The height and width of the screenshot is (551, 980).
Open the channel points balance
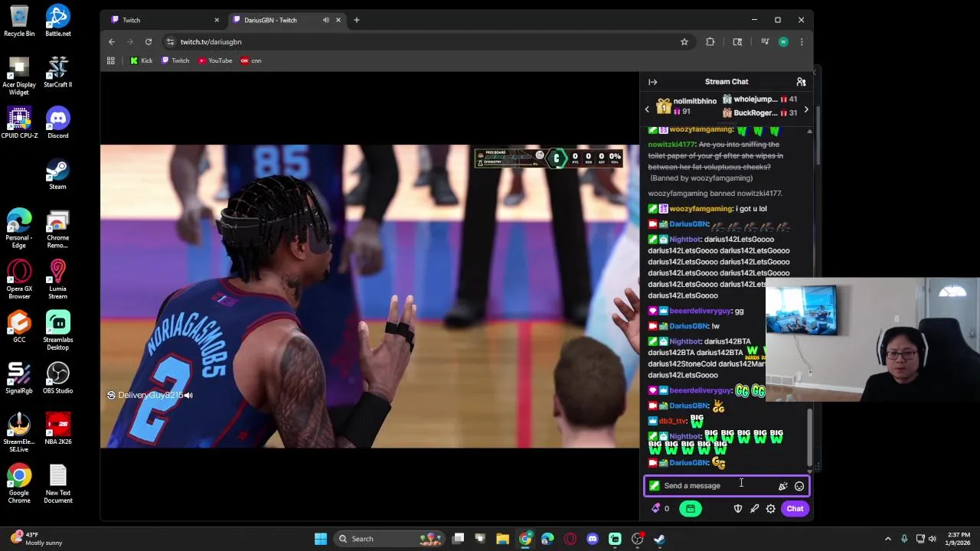tap(660, 509)
